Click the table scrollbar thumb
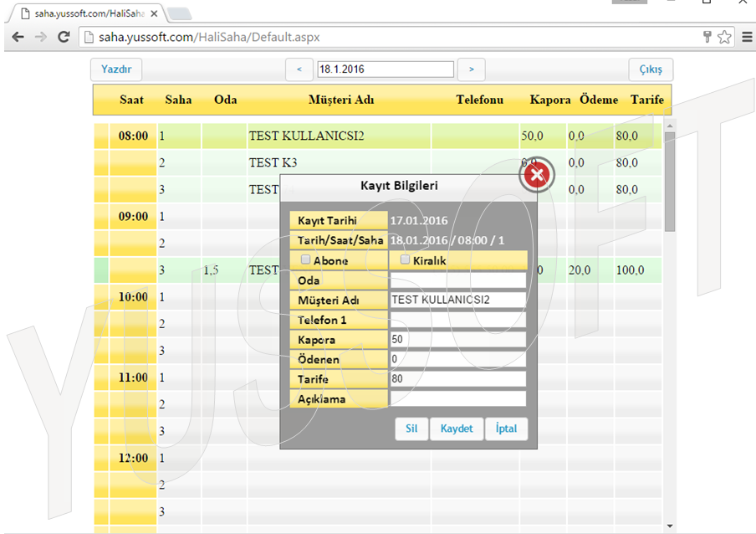Screen dimensions: 756x534 click(669, 182)
